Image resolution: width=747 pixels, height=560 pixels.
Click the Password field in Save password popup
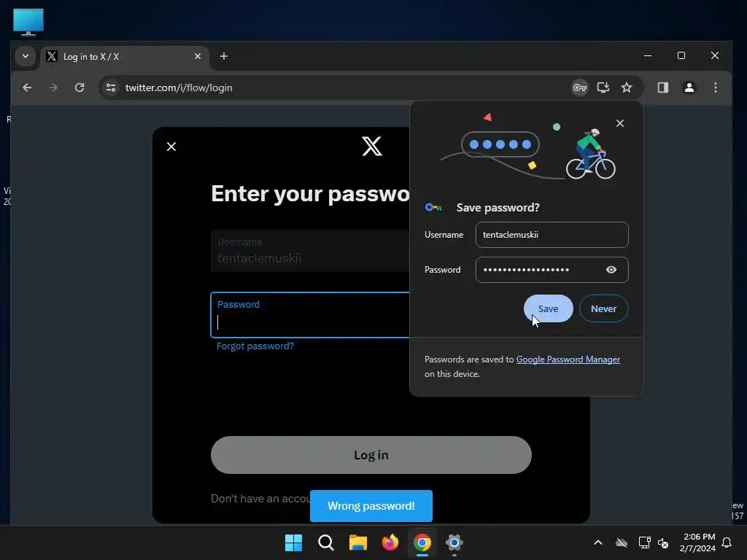(551, 270)
